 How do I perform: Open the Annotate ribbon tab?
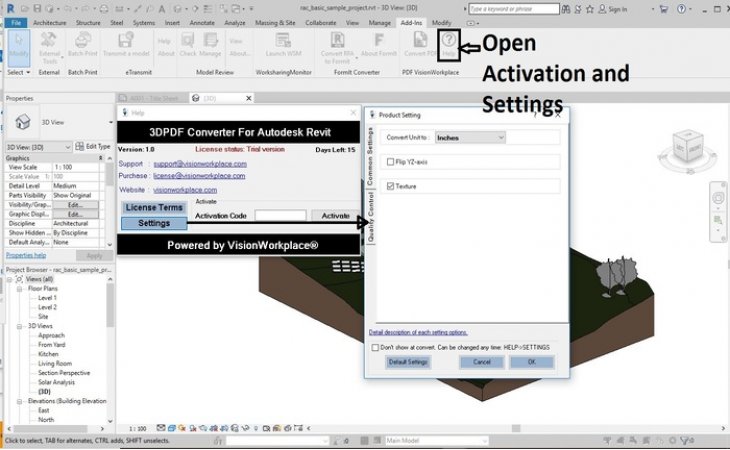[202, 23]
